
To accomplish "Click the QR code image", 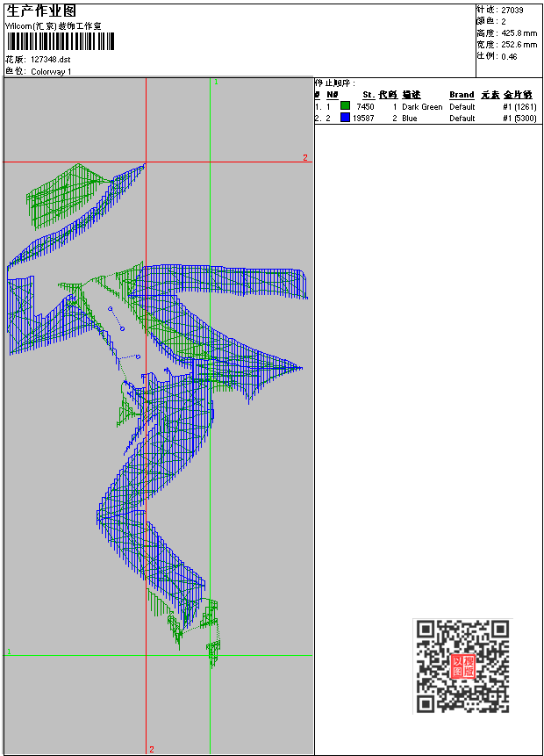I will pyautogui.click(x=462, y=666).
